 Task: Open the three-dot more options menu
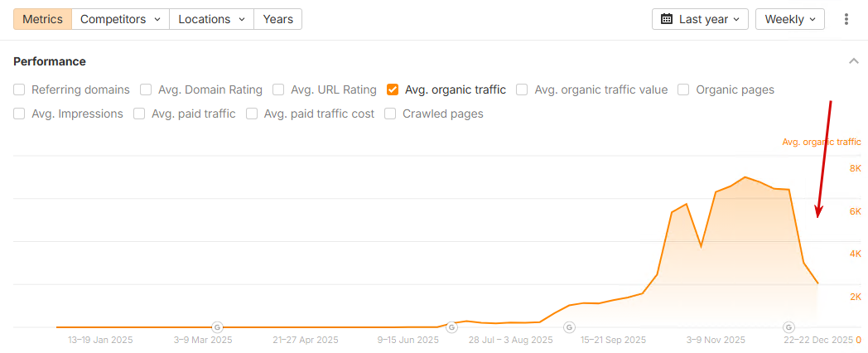(846, 19)
